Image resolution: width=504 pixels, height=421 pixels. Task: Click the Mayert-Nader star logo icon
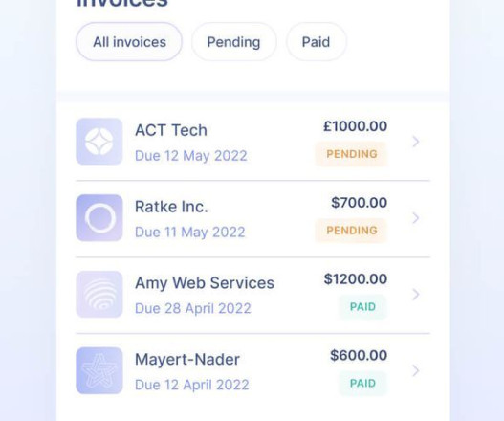point(99,370)
